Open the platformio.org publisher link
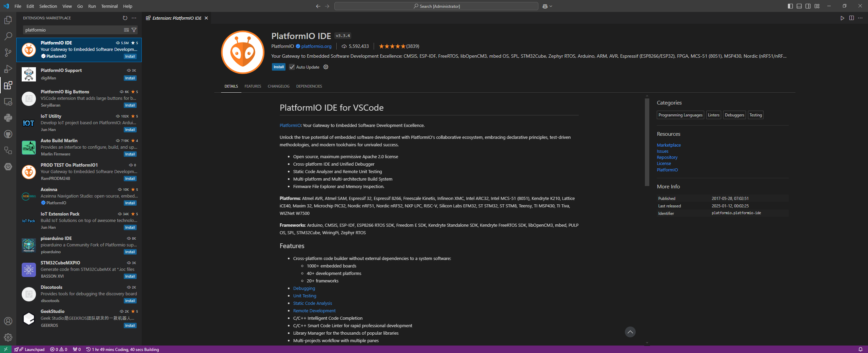 point(316,46)
